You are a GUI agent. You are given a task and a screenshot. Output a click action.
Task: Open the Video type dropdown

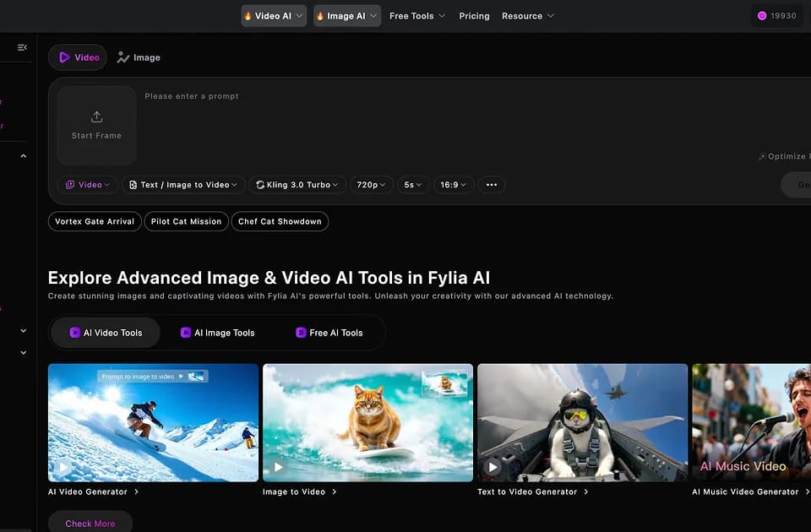coord(87,185)
